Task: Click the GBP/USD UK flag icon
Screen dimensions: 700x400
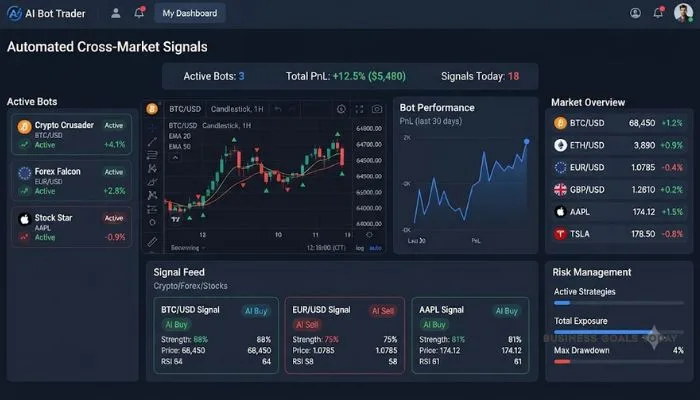Action: [x=560, y=189]
